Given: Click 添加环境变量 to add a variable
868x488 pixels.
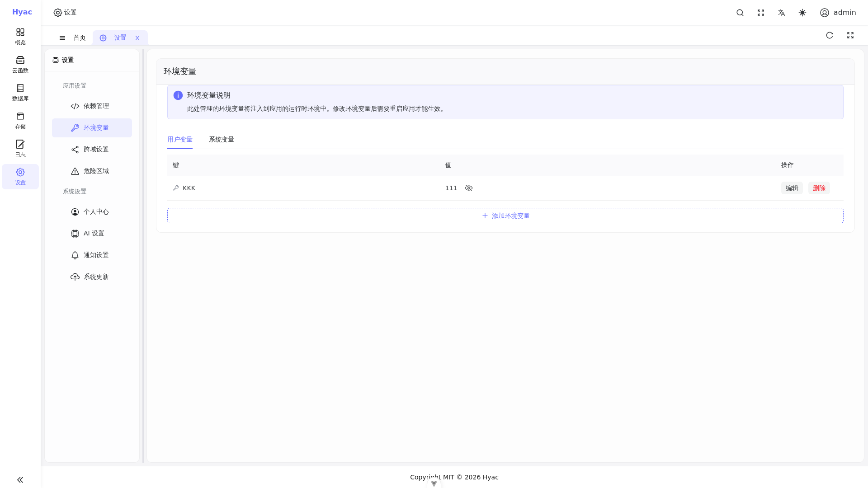Looking at the screenshot, I should (x=505, y=216).
